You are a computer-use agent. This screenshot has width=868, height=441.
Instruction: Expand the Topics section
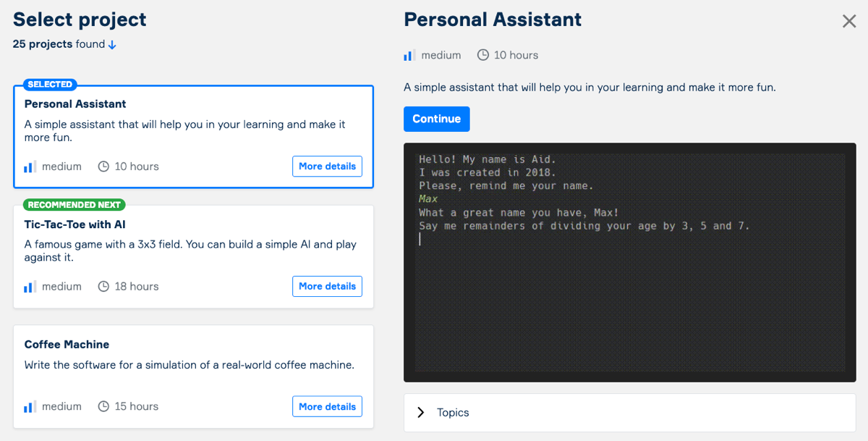click(453, 413)
